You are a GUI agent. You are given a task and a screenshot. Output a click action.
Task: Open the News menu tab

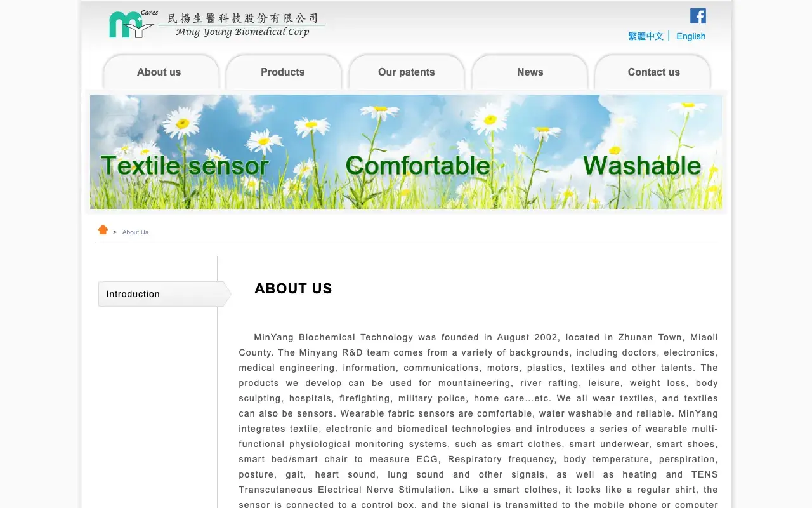pyautogui.click(x=530, y=72)
